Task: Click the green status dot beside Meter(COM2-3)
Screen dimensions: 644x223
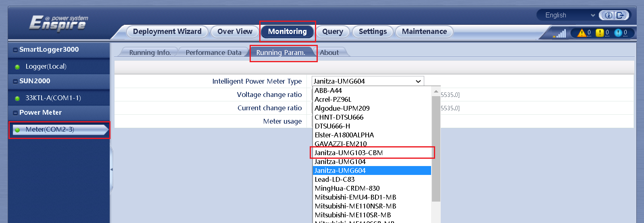Action: [17, 130]
